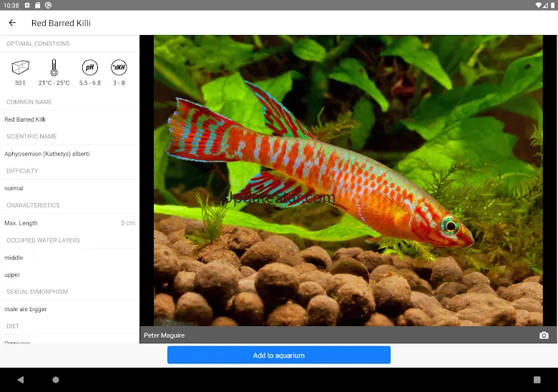The width and height of the screenshot is (558, 392).
Task: Tap the aquarium tank volume icon
Action: tap(20, 67)
